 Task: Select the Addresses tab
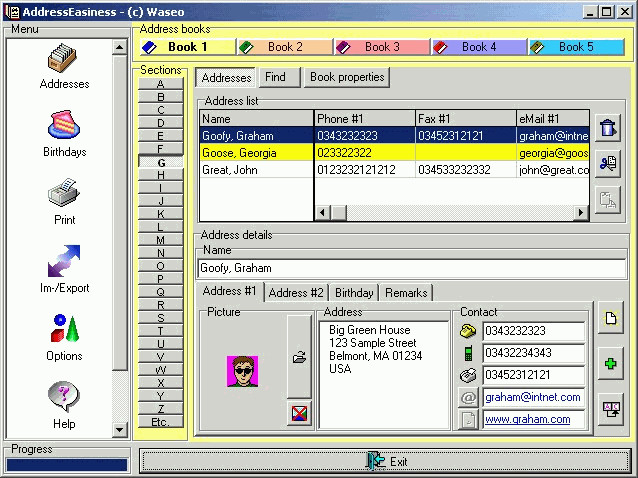tap(226, 77)
